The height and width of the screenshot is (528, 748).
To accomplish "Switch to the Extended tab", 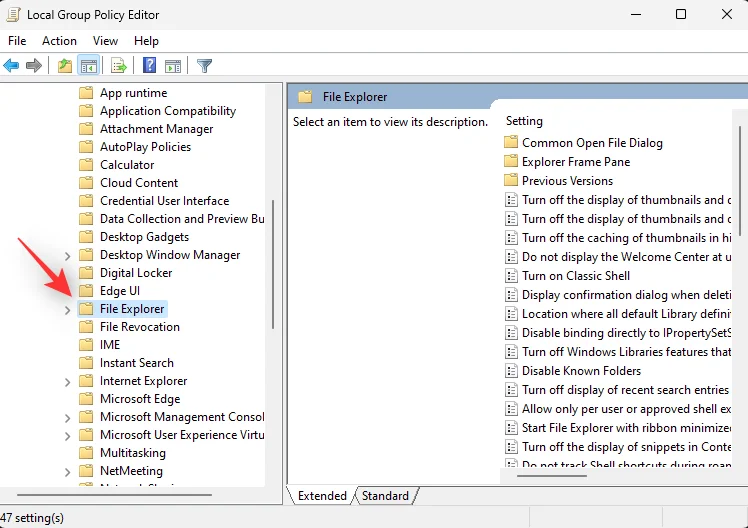I will [x=322, y=496].
